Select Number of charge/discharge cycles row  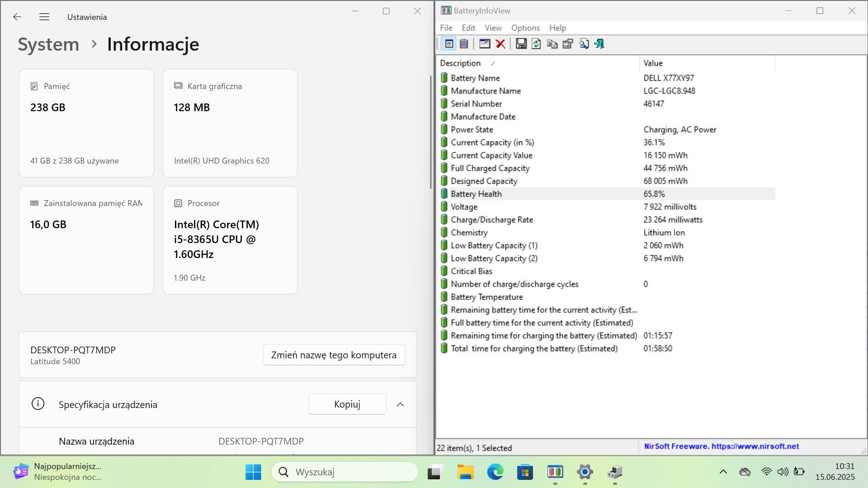point(606,284)
